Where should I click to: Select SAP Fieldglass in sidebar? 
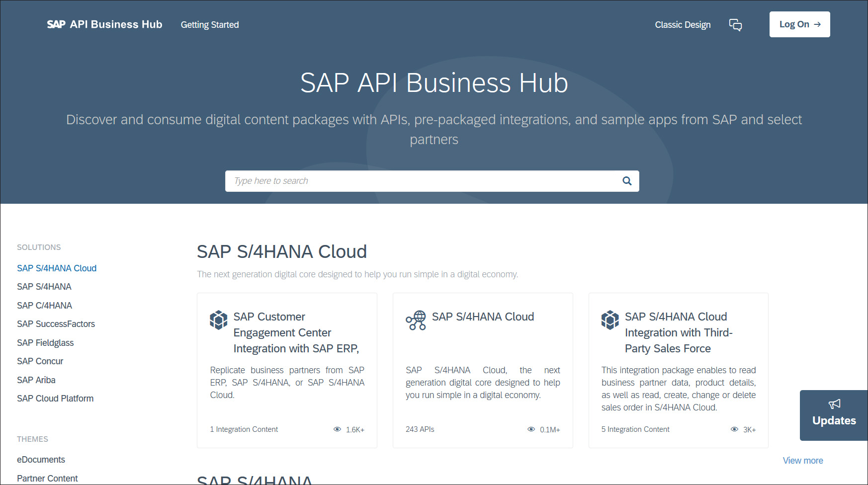pos(45,343)
